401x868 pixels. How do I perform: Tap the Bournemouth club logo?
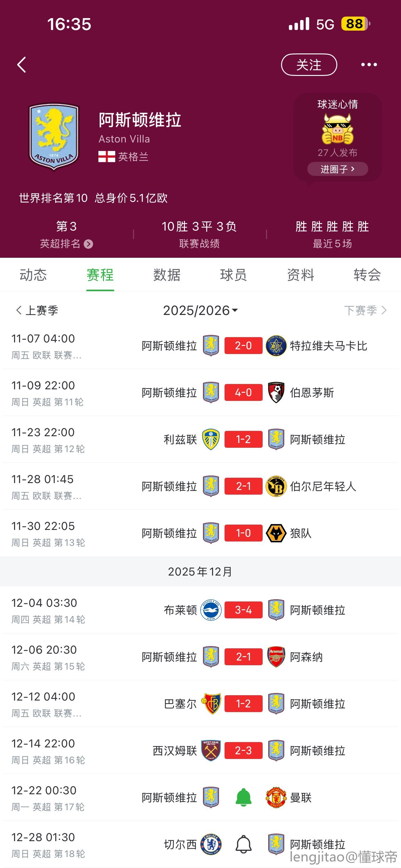click(276, 392)
